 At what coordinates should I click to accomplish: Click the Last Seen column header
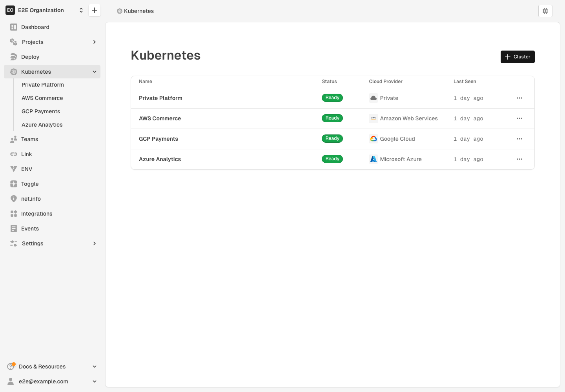click(x=465, y=82)
